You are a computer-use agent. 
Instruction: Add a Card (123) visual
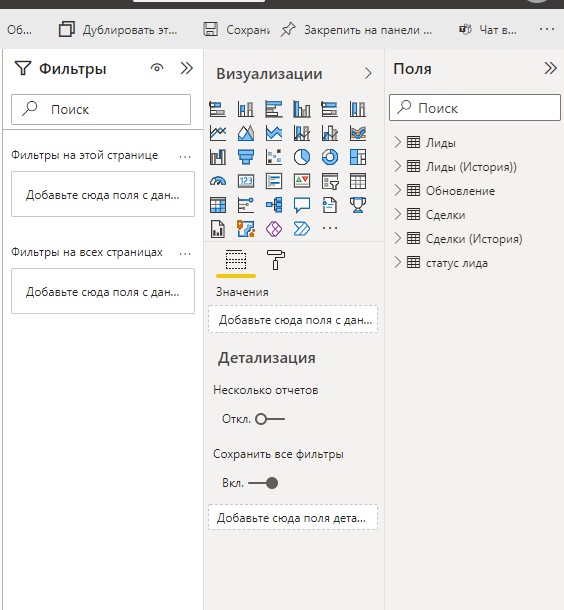point(245,181)
